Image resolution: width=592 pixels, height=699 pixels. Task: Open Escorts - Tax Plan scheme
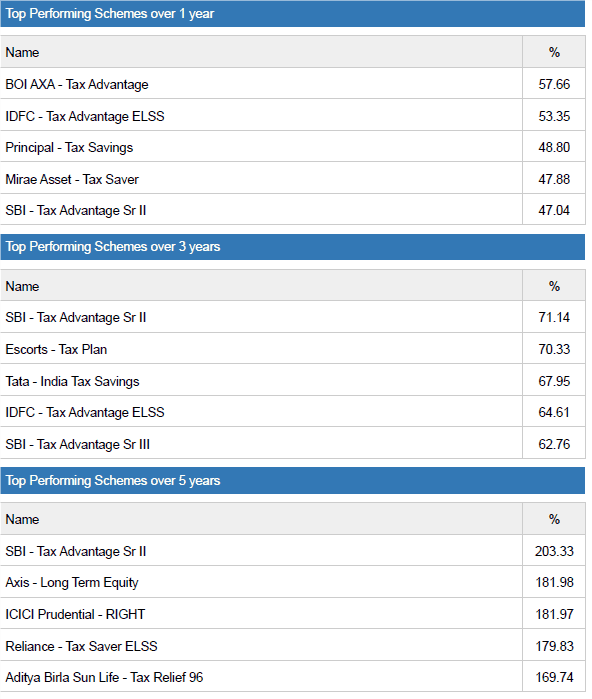(x=56, y=350)
